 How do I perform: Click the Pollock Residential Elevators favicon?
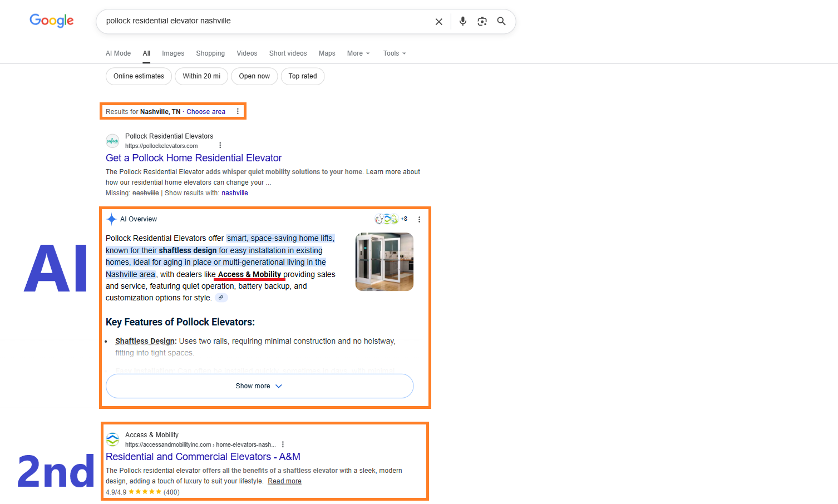tap(112, 141)
